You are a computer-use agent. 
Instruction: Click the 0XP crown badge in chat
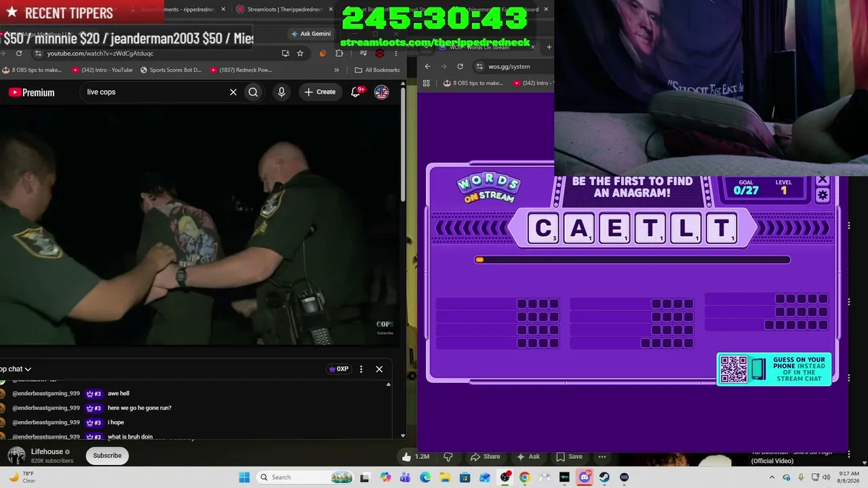point(338,369)
